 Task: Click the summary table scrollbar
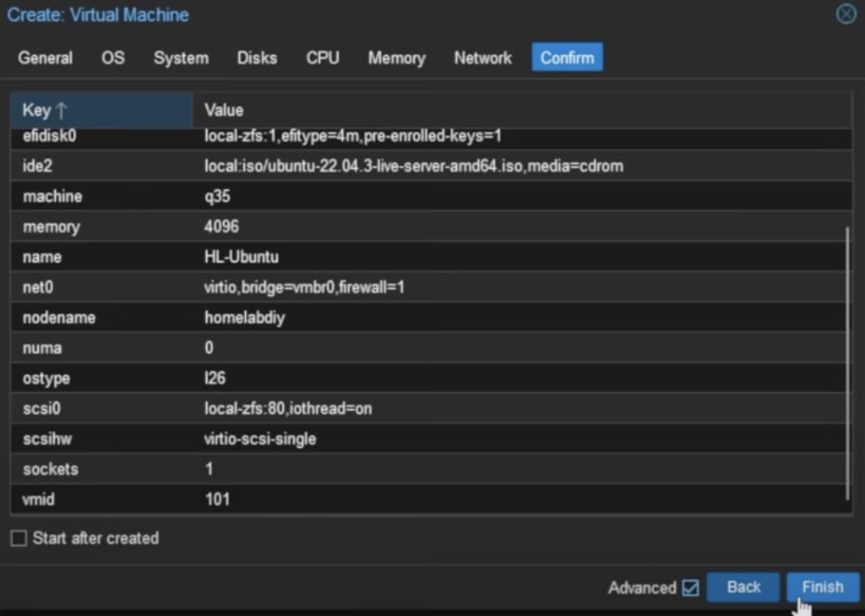point(847,363)
